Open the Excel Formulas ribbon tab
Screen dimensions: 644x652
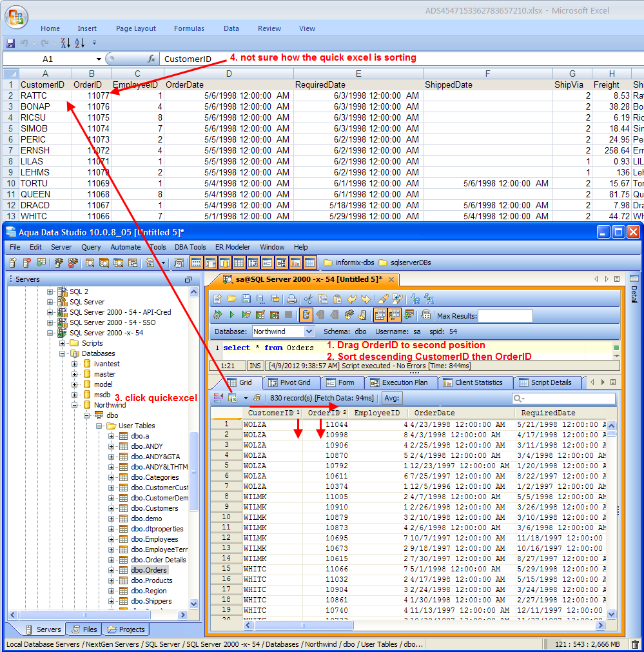189,28
